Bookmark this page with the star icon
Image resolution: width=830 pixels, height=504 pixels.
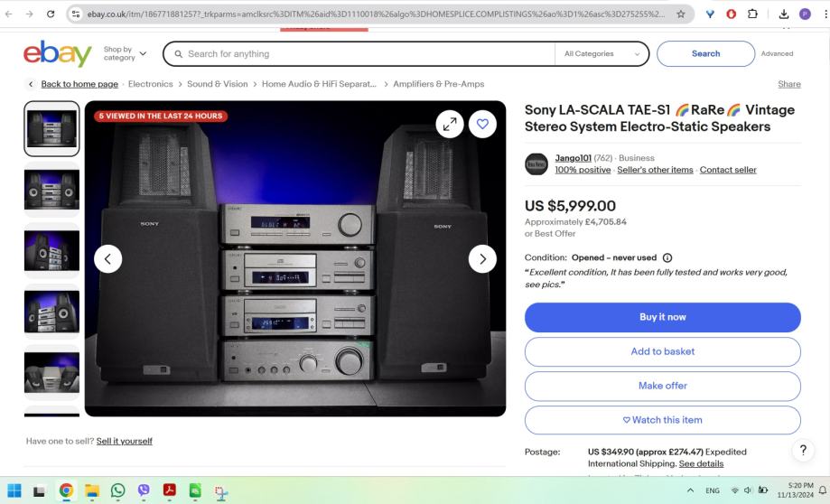click(681, 14)
